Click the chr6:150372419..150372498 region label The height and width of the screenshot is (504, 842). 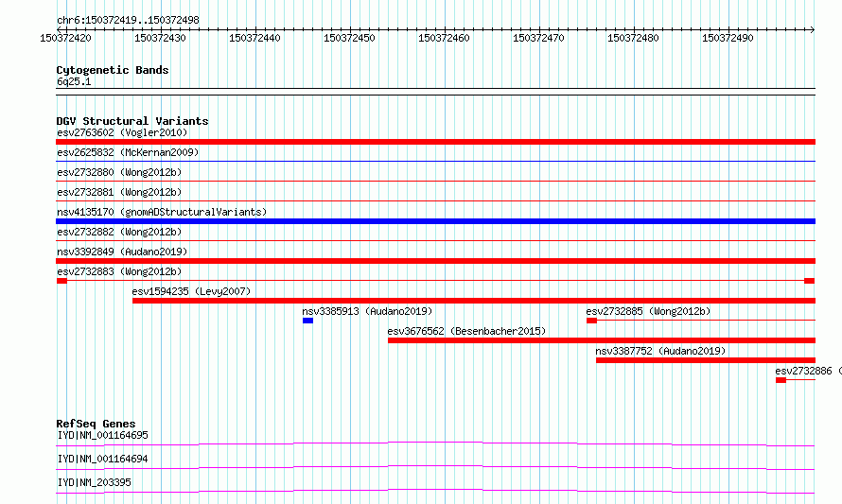(x=128, y=20)
